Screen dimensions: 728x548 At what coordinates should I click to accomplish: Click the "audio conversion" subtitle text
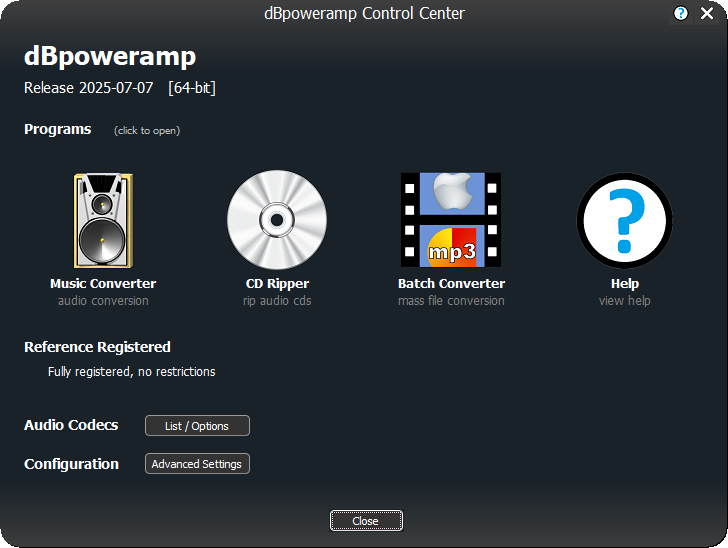tap(103, 301)
